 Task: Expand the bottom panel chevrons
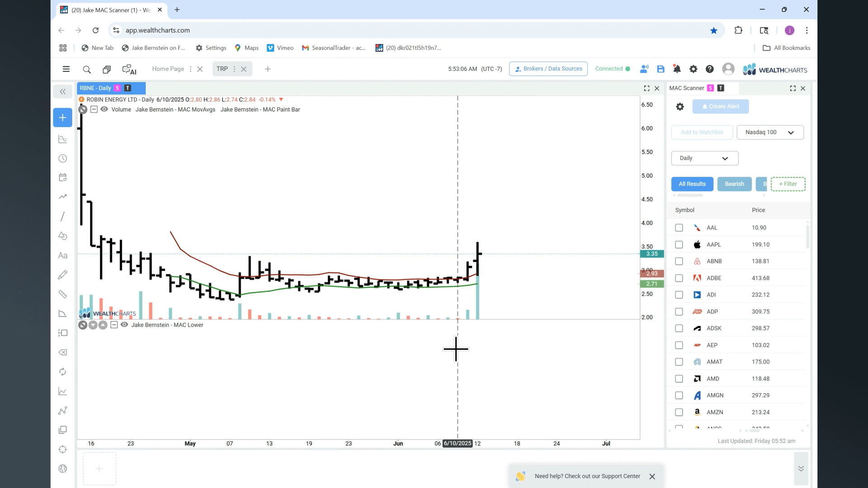(801, 469)
